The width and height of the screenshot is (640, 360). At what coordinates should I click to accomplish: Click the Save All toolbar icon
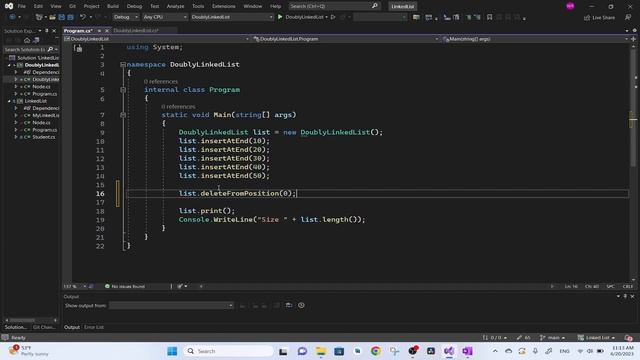click(x=71, y=17)
